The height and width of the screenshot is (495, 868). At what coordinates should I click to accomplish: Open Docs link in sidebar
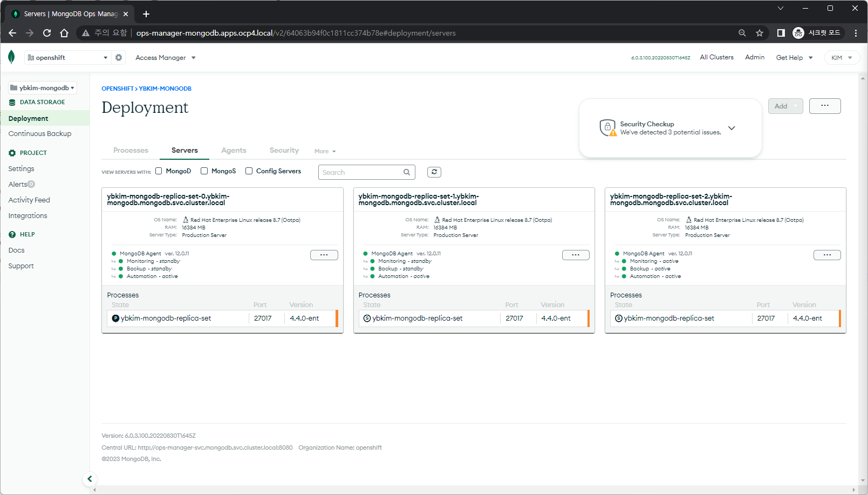(16, 250)
